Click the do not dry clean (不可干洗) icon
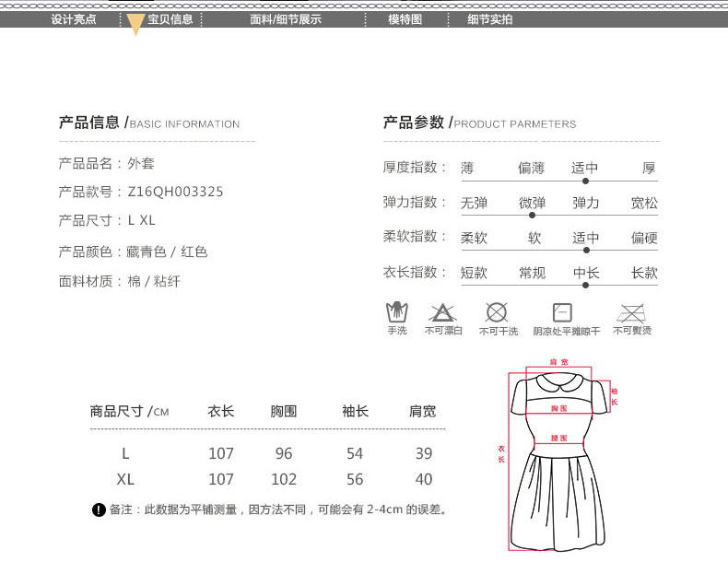 [498, 312]
